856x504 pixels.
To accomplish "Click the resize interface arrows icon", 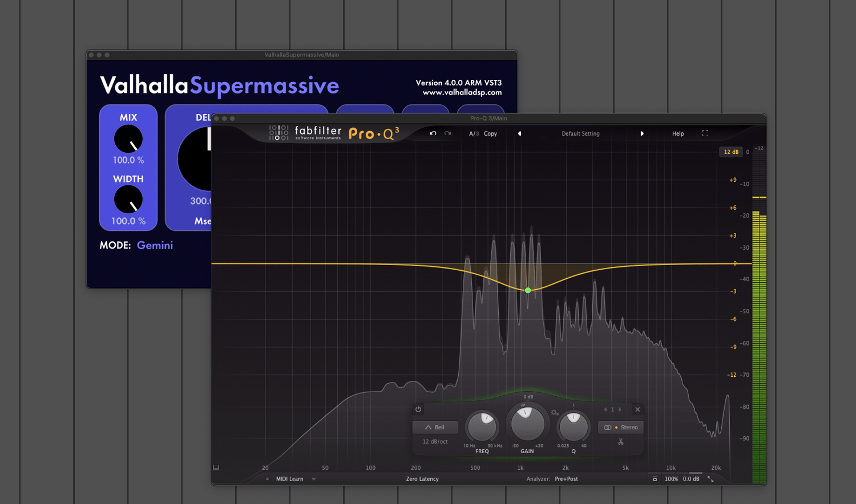I will coord(710,479).
